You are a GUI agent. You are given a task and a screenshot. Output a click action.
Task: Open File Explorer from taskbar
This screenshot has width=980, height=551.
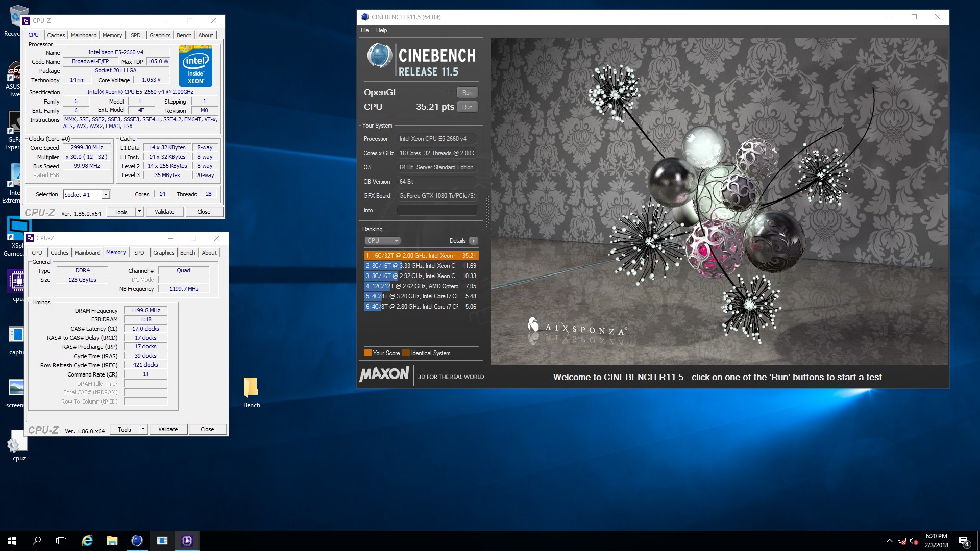click(x=112, y=541)
